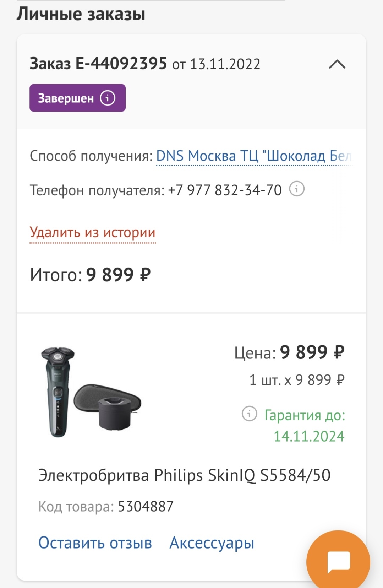
Task: Click info icon inside Завершен status badge
Action: pos(108,98)
